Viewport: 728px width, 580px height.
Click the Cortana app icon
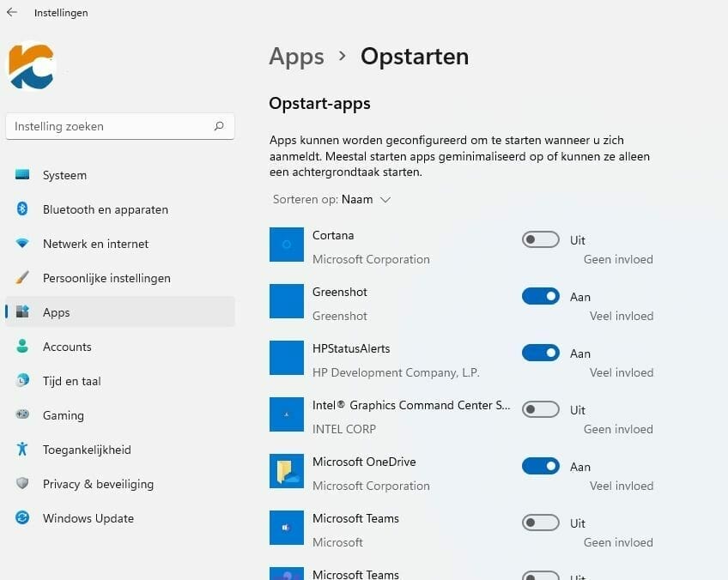pos(287,245)
